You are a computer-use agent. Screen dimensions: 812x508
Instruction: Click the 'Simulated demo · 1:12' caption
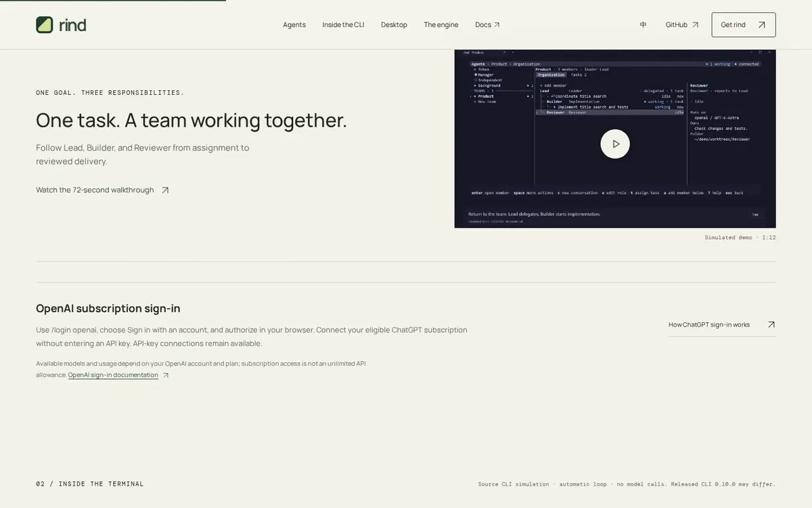coord(740,238)
